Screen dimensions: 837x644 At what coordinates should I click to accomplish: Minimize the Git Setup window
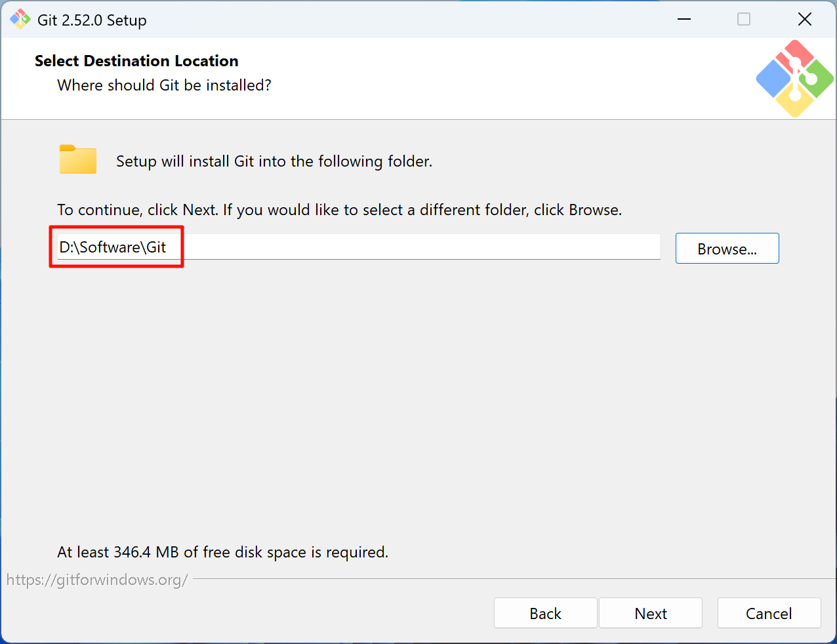tap(684, 20)
